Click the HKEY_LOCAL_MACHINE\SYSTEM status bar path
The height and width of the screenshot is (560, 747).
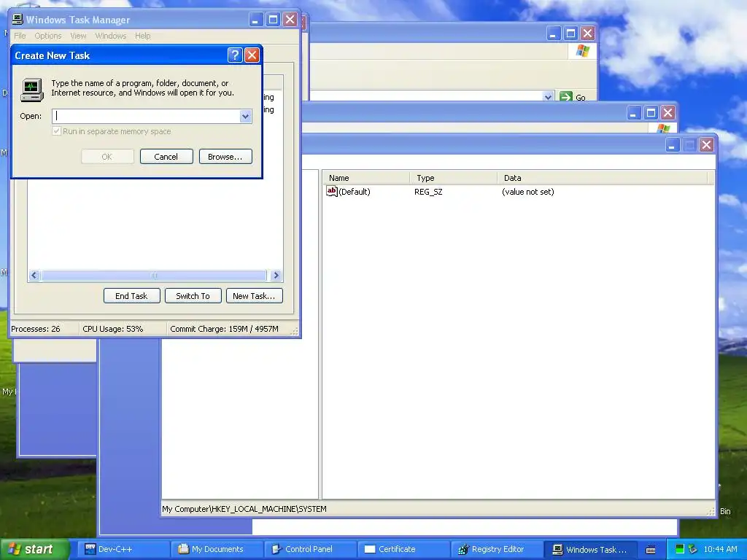[244, 509]
